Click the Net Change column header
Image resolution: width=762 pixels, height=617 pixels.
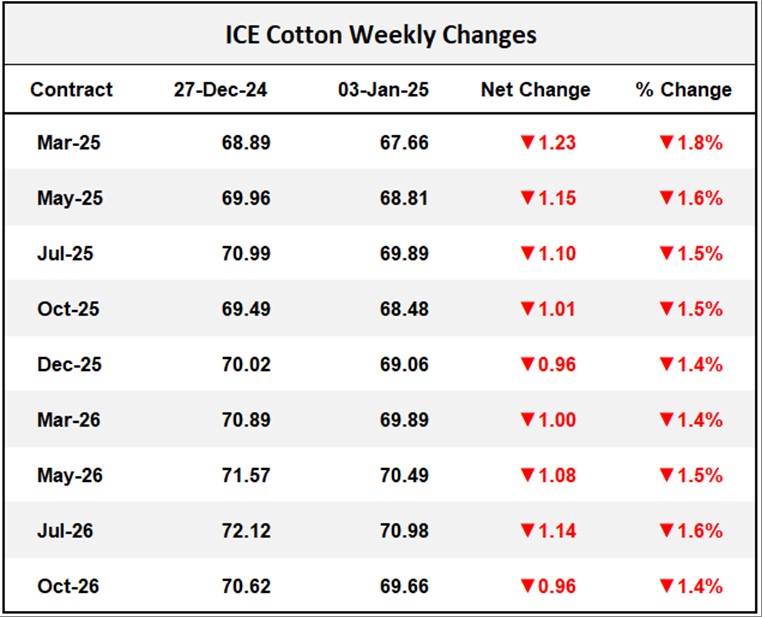535,89
